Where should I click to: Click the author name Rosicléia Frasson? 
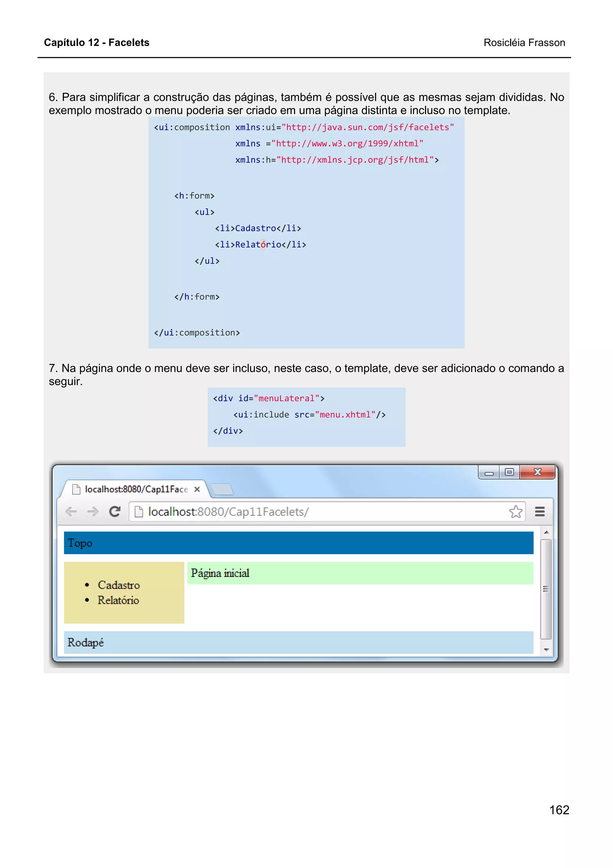pyautogui.click(x=524, y=43)
